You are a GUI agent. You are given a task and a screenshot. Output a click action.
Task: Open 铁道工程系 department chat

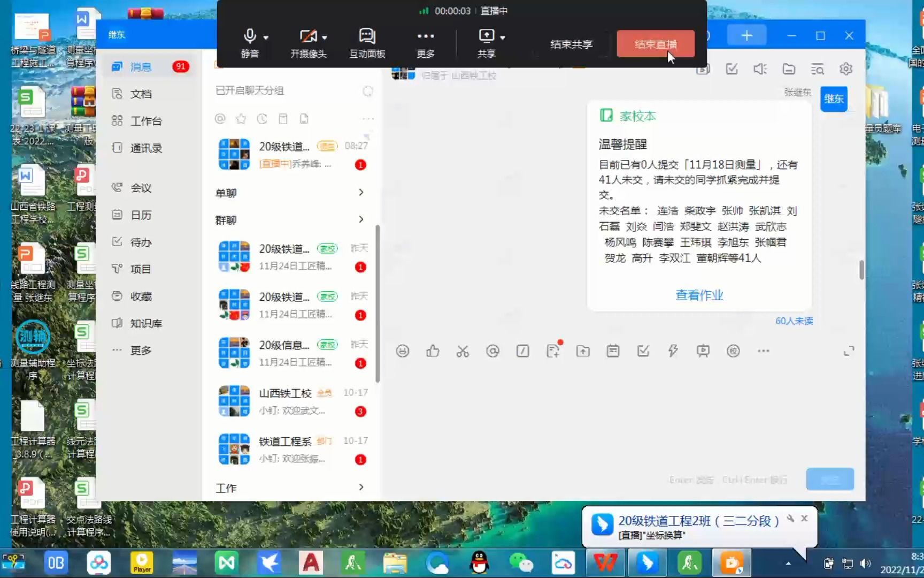292,450
